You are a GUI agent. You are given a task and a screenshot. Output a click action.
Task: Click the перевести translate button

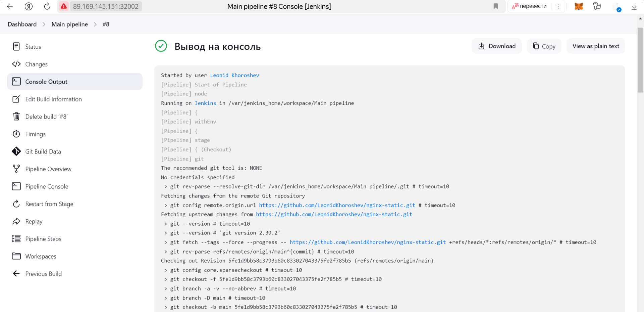pyautogui.click(x=529, y=6)
